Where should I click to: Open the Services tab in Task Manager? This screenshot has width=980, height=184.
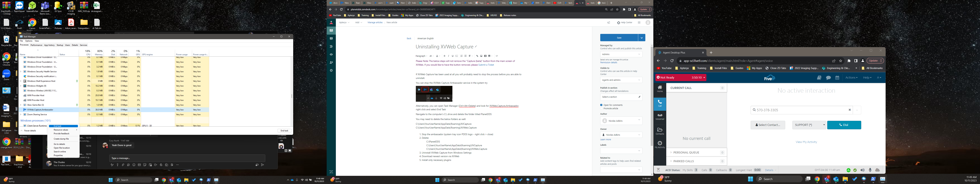pos(83,45)
